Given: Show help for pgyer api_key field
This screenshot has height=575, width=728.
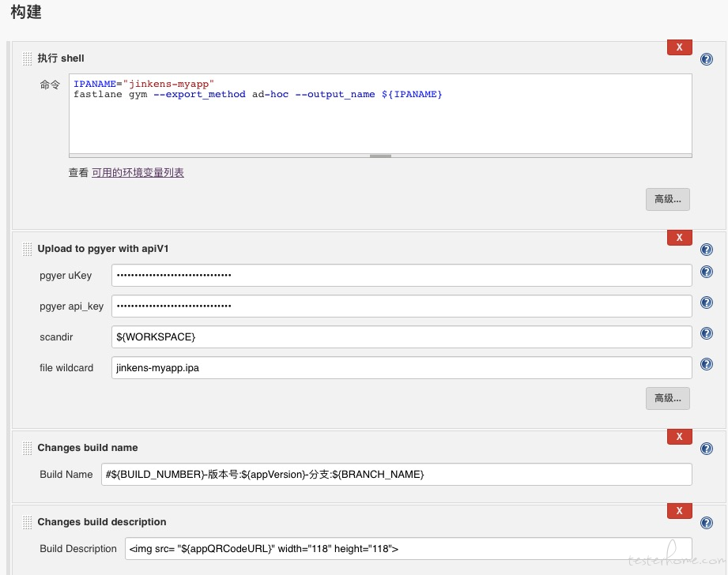Looking at the screenshot, I should tap(706, 303).
